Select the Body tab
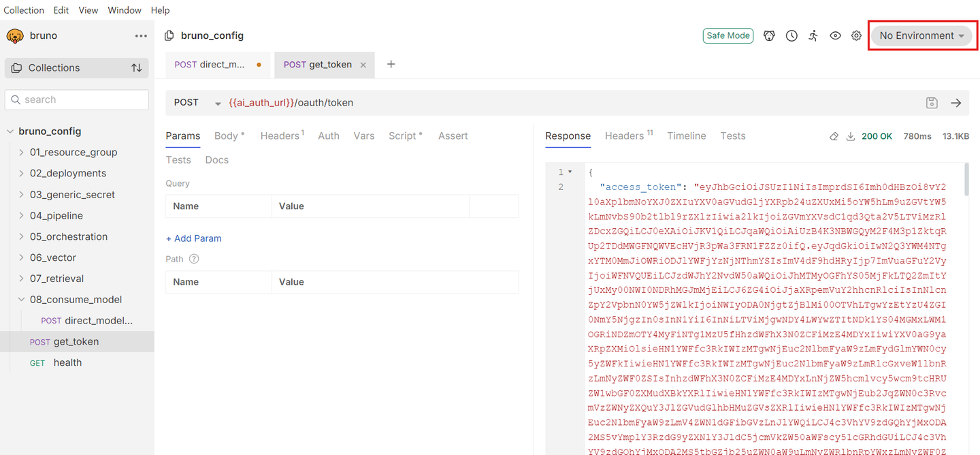 tap(229, 136)
